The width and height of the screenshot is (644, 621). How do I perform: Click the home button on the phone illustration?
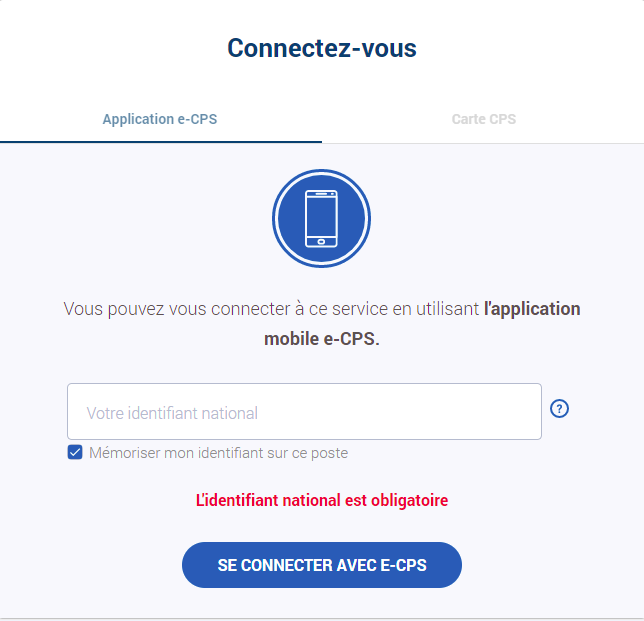click(x=321, y=242)
